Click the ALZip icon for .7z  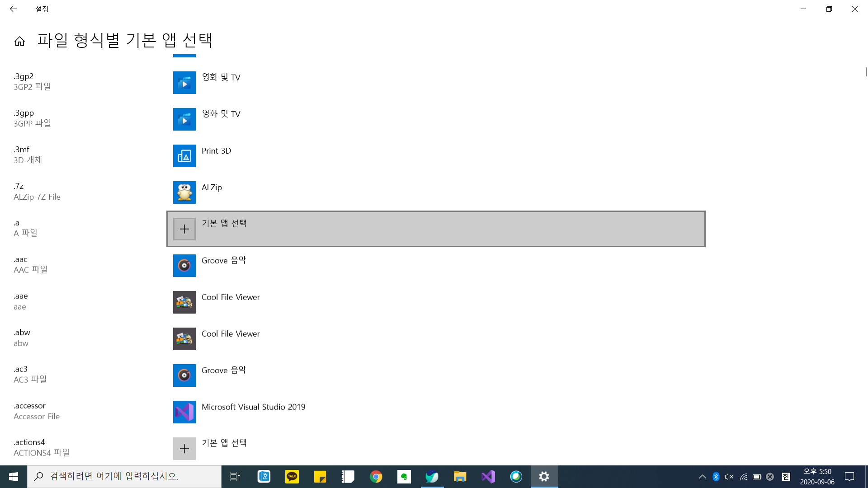[184, 192]
